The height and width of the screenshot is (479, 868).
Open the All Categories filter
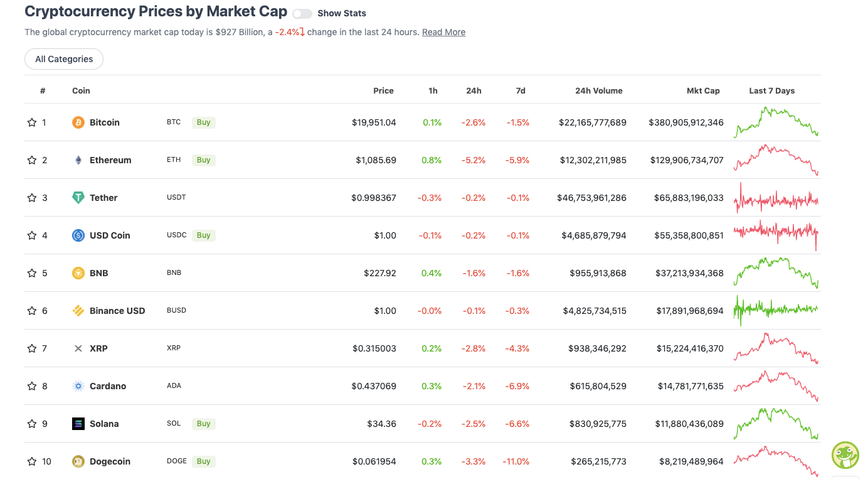(x=64, y=59)
